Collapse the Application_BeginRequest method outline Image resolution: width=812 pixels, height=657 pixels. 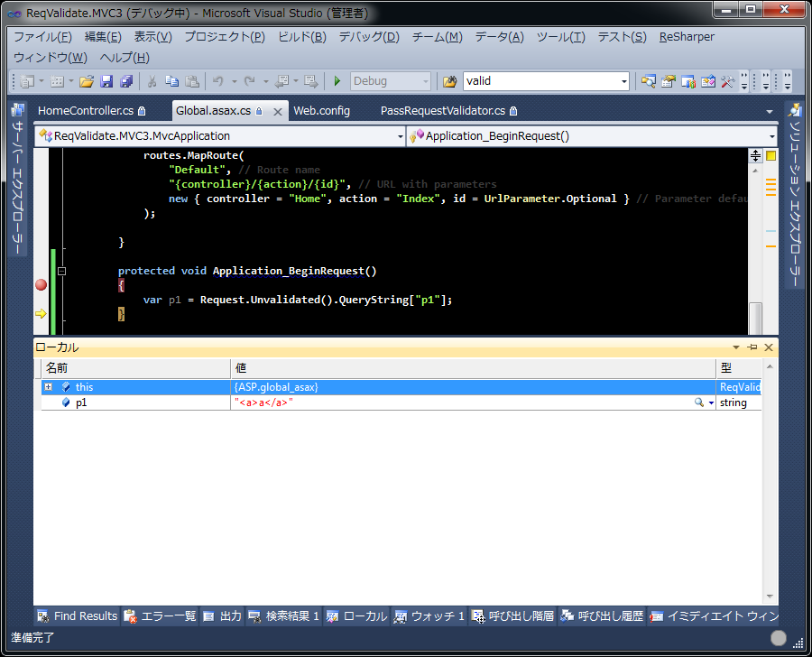click(61, 271)
